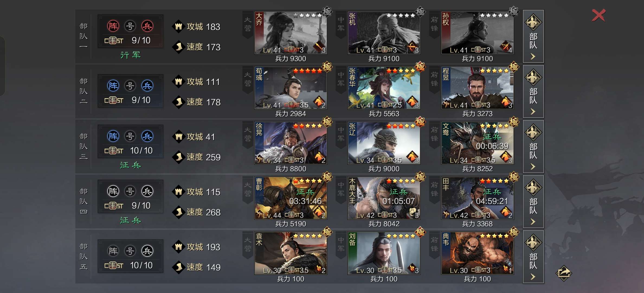Select the 号 icon in 部队二
The width and height of the screenshot is (644, 293).
pyautogui.click(x=130, y=86)
